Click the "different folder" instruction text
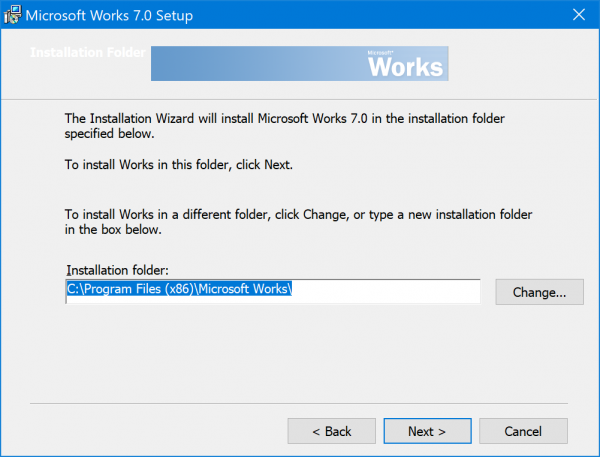Viewport: 600px width, 457px height. click(298, 222)
